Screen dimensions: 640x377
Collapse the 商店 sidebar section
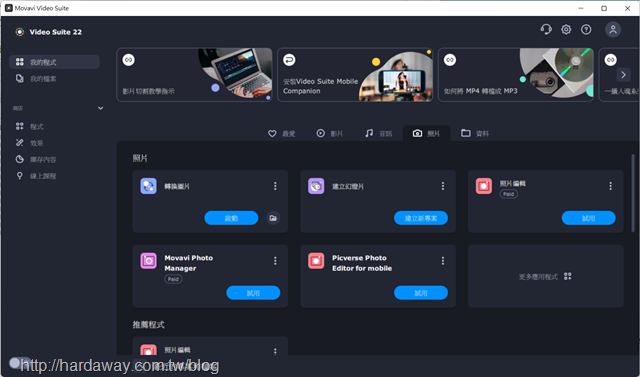(100, 108)
